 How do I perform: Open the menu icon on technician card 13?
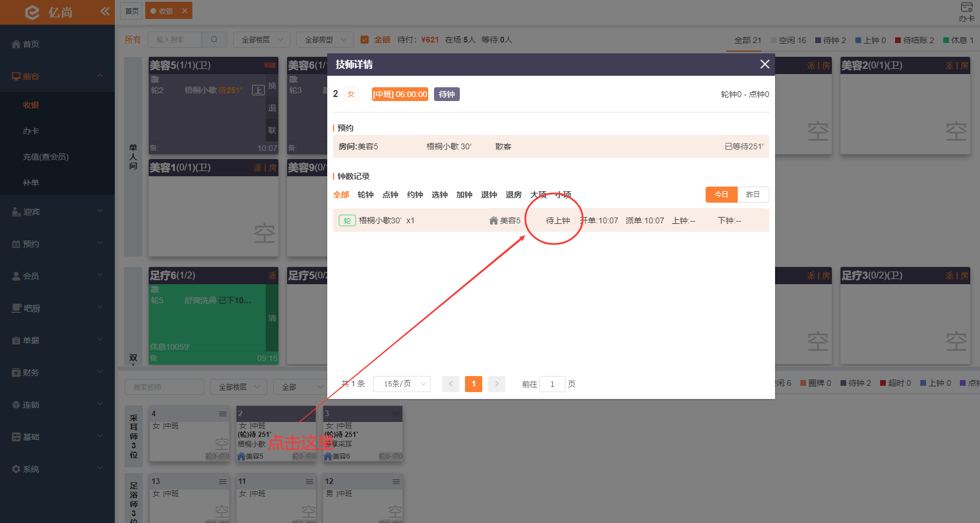pyautogui.click(x=223, y=482)
